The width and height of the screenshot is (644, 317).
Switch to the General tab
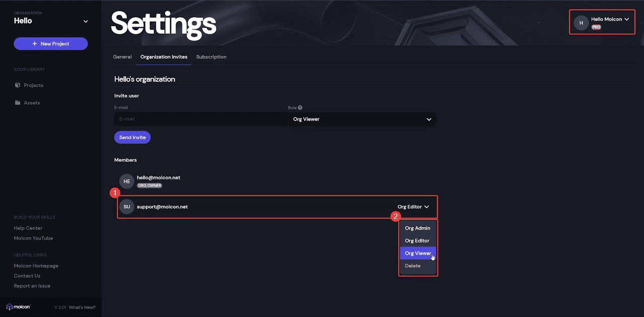[122, 57]
